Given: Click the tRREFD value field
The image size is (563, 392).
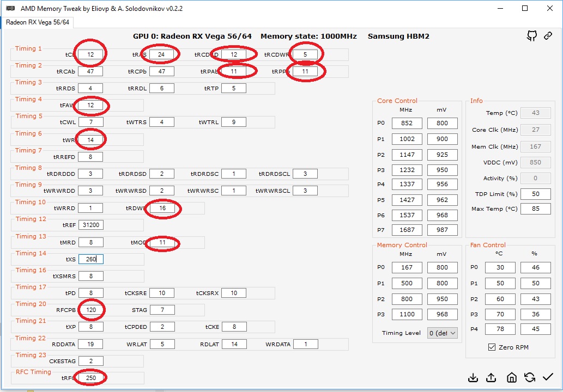Looking at the screenshot, I should tap(90, 157).
